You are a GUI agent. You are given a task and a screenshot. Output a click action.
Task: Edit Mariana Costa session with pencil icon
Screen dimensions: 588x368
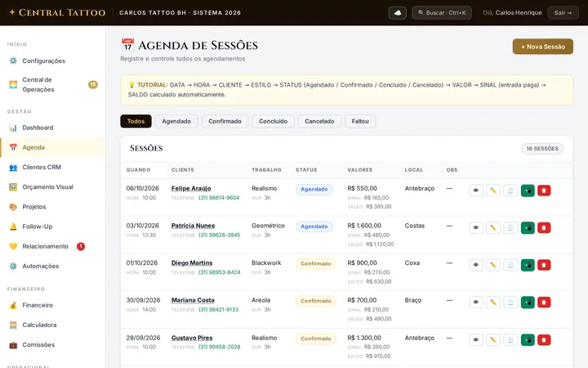[x=493, y=302]
